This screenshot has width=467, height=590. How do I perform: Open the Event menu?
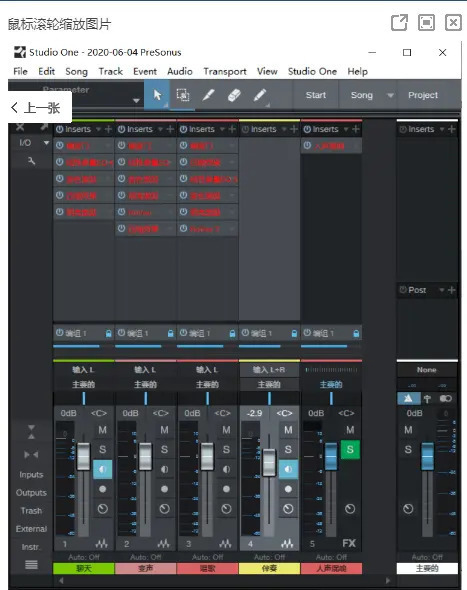(145, 71)
